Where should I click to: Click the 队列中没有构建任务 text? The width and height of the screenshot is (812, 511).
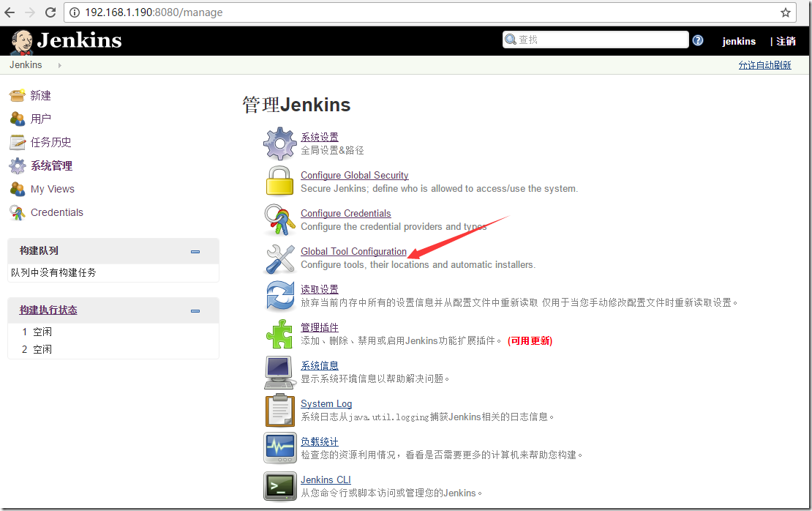[x=53, y=272]
